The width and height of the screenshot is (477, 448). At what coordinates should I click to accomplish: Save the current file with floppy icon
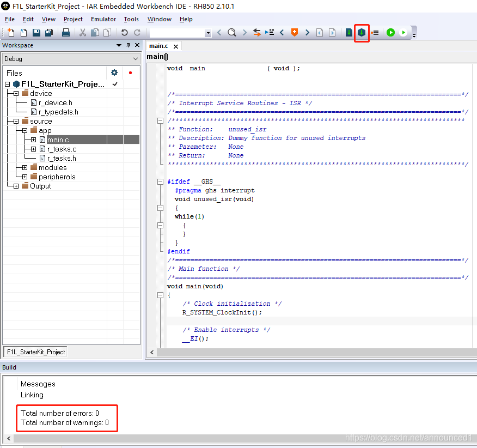36,32
